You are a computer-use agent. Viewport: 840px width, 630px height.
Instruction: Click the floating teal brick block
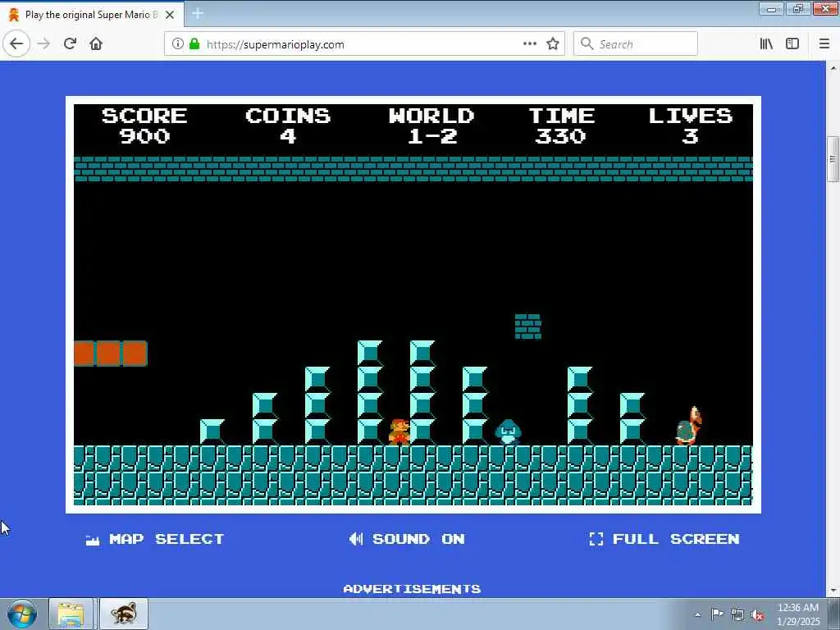pos(527,326)
